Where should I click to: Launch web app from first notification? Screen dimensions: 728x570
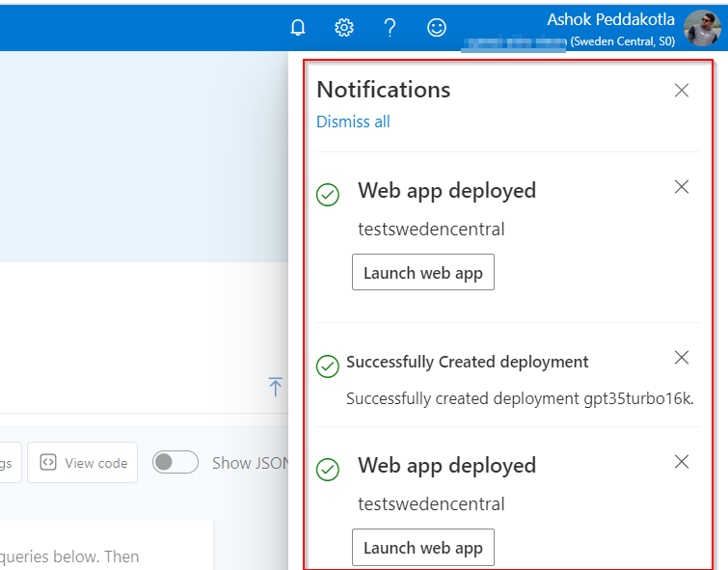click(423, 273)
